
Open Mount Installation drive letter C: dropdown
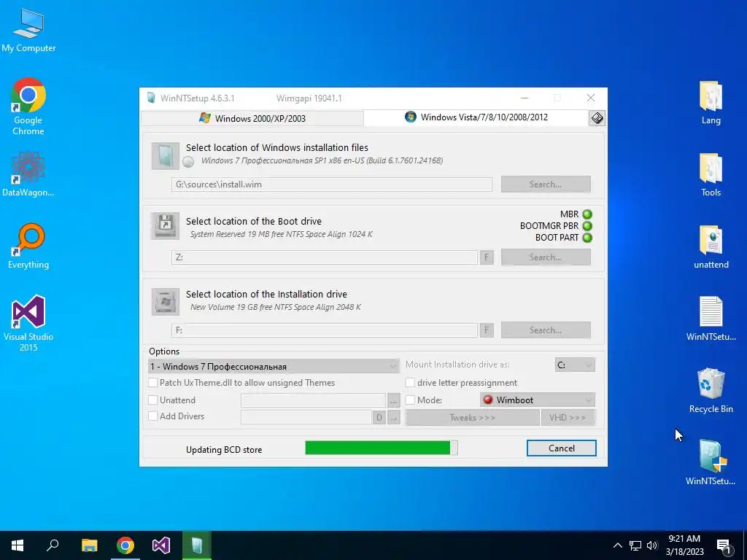pos(575,365)
